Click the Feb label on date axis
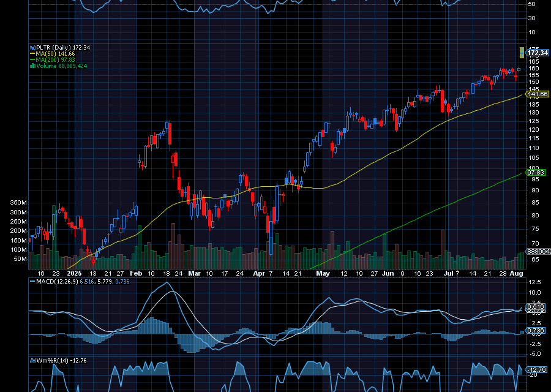 (136, 273)
